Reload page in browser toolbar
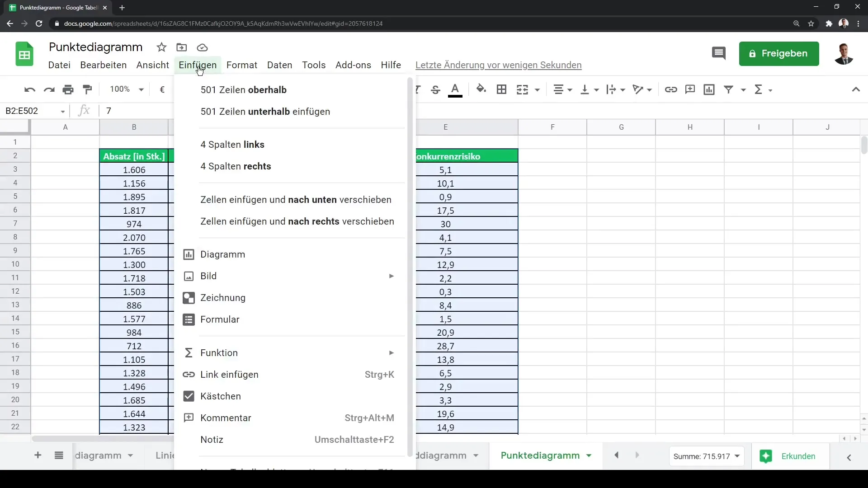This screenshot has height=488, width=868. [x=39, y=23]
